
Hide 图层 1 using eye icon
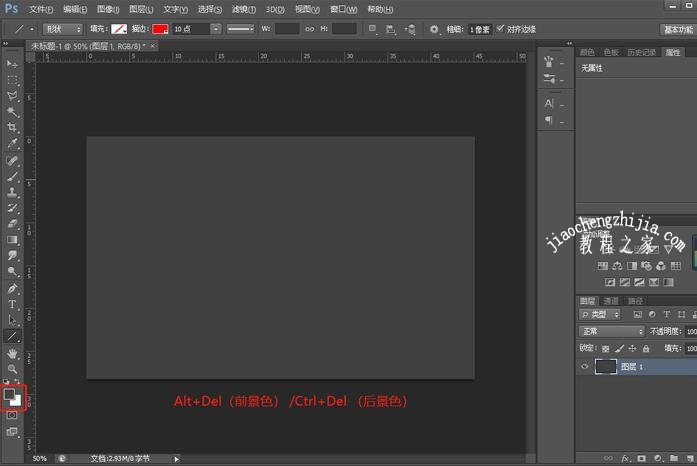pyautogui.click(x=585, y=367)
